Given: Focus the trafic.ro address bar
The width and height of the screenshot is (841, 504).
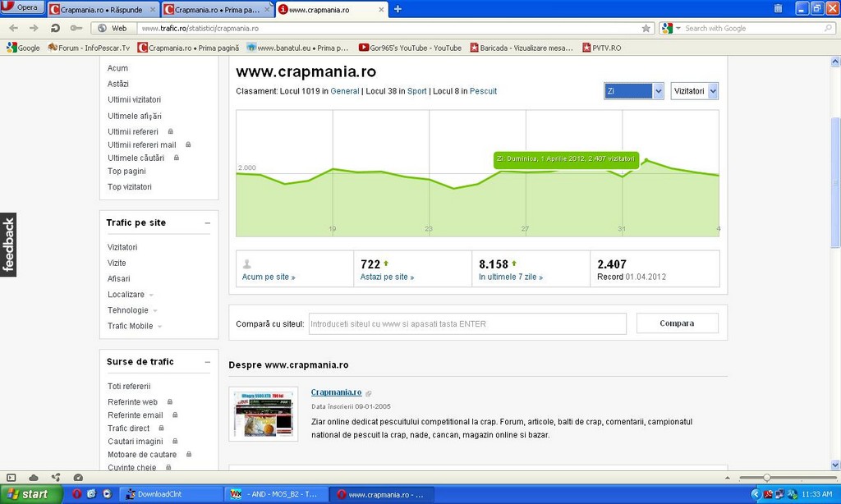Looking at the screenshot, I should pyautogui.click(x=390, y=29).
